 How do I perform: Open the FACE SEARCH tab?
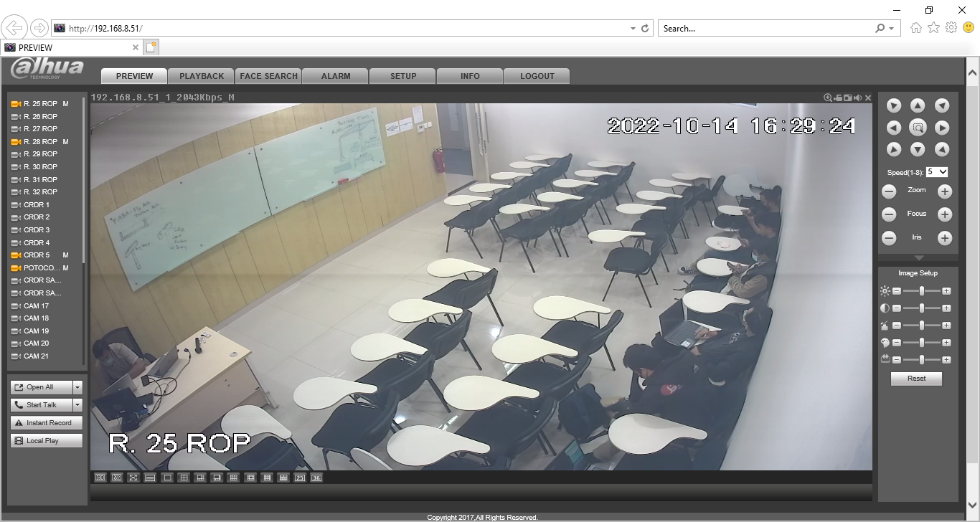(x=268, y=76)
